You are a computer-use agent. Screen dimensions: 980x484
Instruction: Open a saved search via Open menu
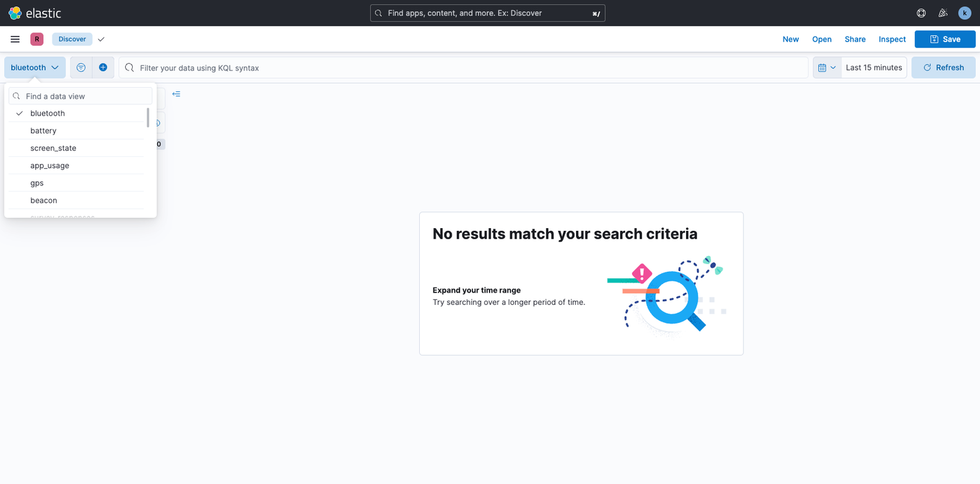tap(822, 39)
